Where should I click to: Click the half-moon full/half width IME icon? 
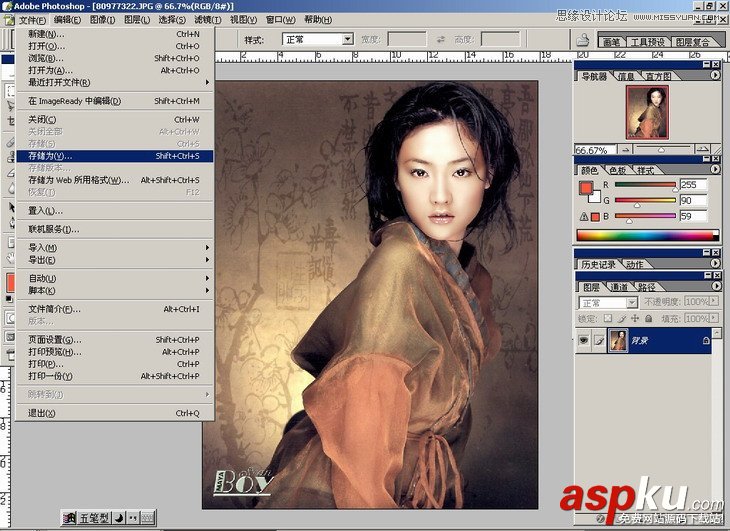point(119,518)
